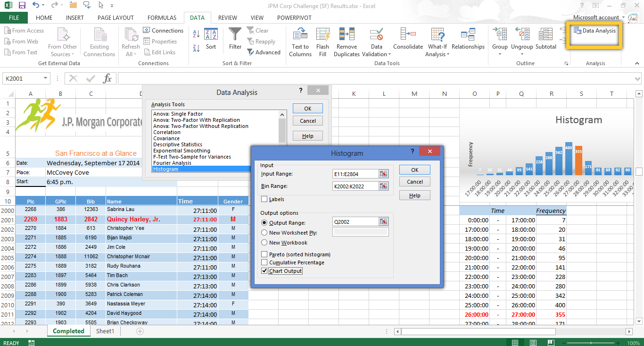Import data From Web
The width and height of the screenshot is (644, 346).
[22, 42]
